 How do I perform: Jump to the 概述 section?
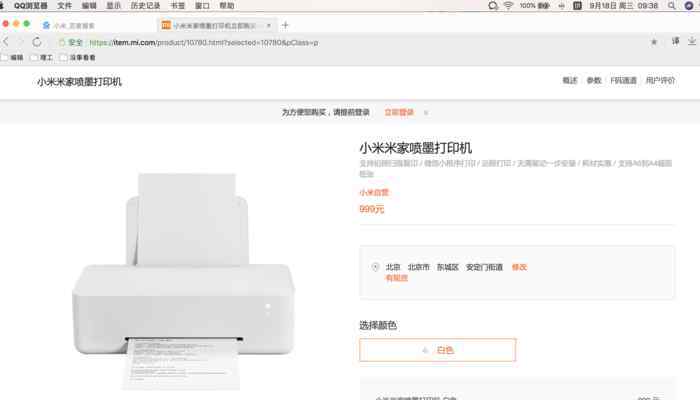[x=570, y=80]
